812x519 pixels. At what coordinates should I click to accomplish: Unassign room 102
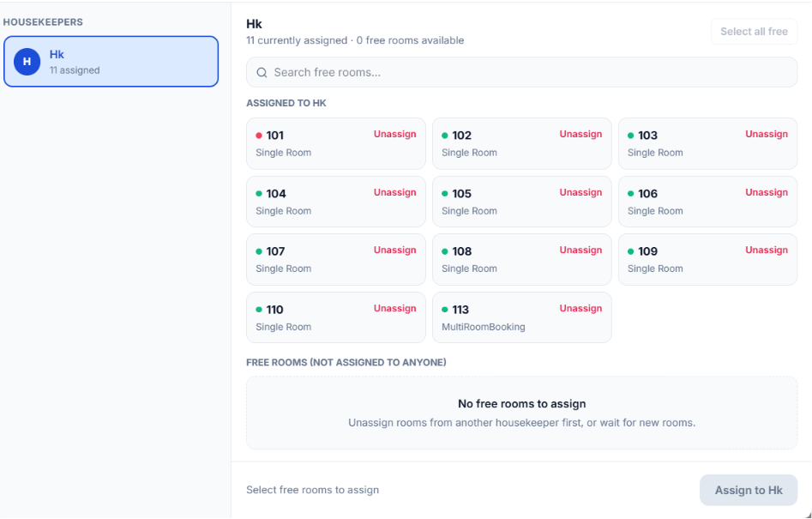[x=580, y=134]
